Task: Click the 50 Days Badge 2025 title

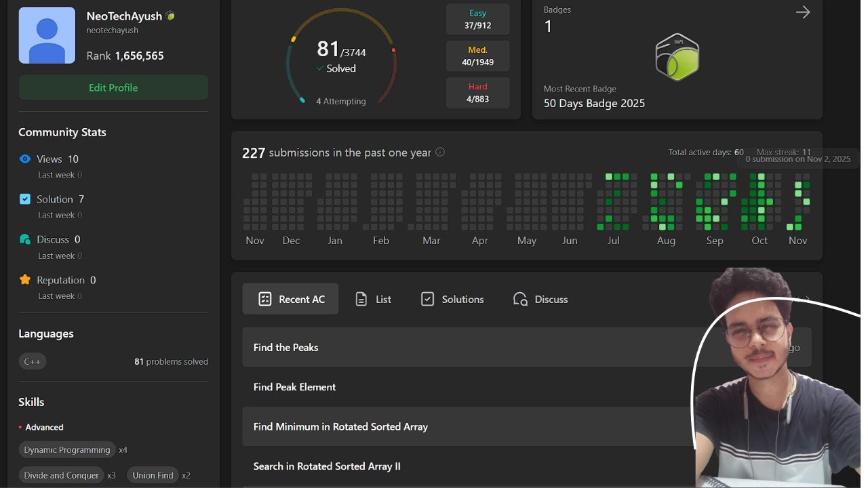Action: (594, 104)
